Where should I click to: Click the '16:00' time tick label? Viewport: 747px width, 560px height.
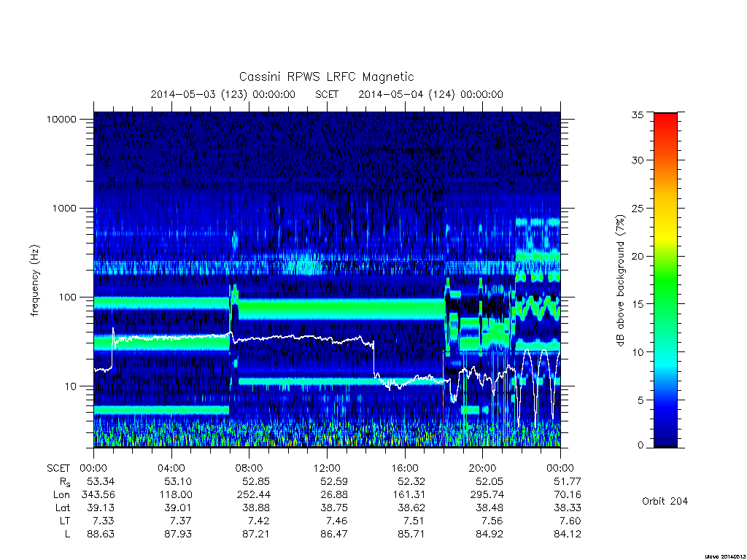[405, 468]
